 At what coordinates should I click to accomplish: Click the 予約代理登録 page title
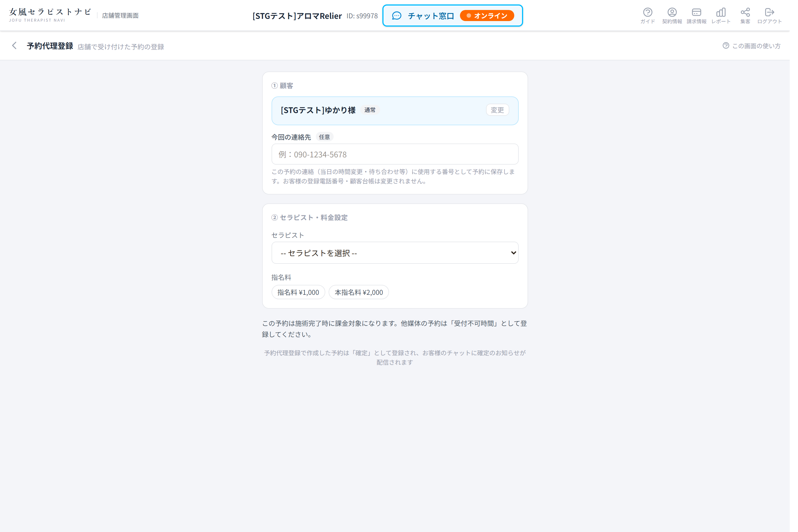(50, 46)
